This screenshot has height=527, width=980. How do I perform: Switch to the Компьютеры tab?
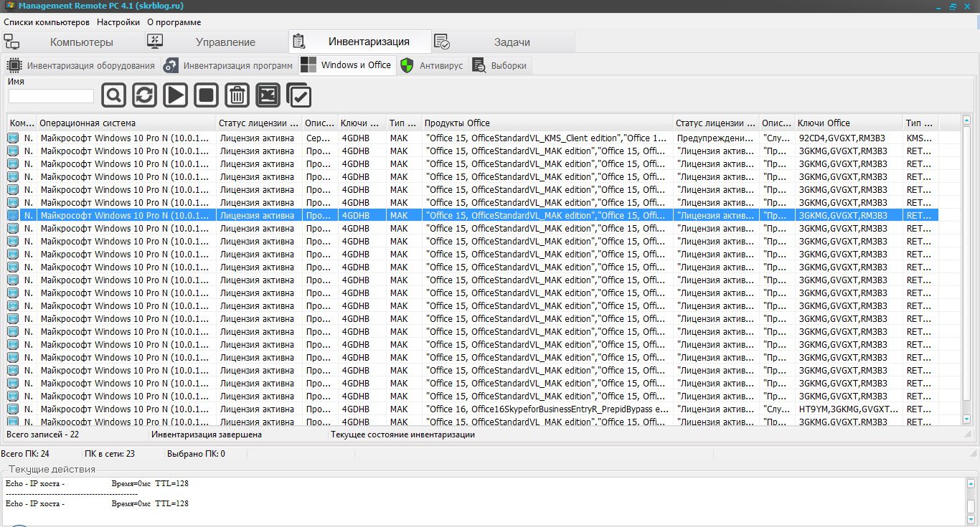click(72, 42)
